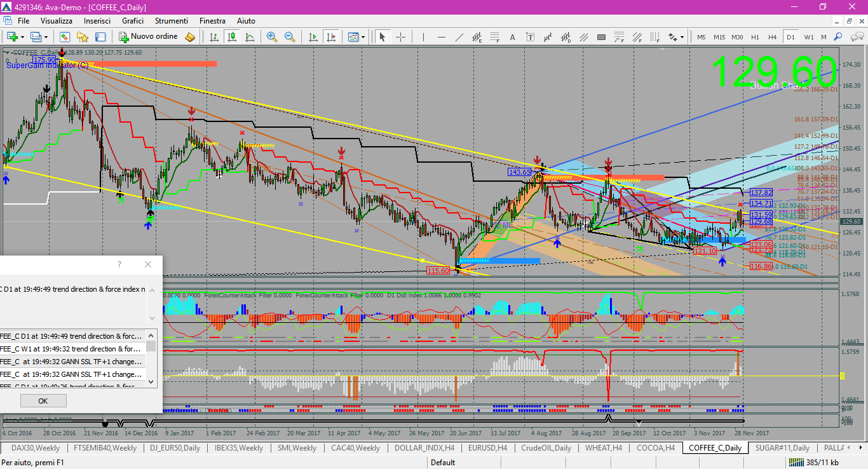868x469 pixels.
Task: Open the new chart icon
Action: click(x=12, y=37)
